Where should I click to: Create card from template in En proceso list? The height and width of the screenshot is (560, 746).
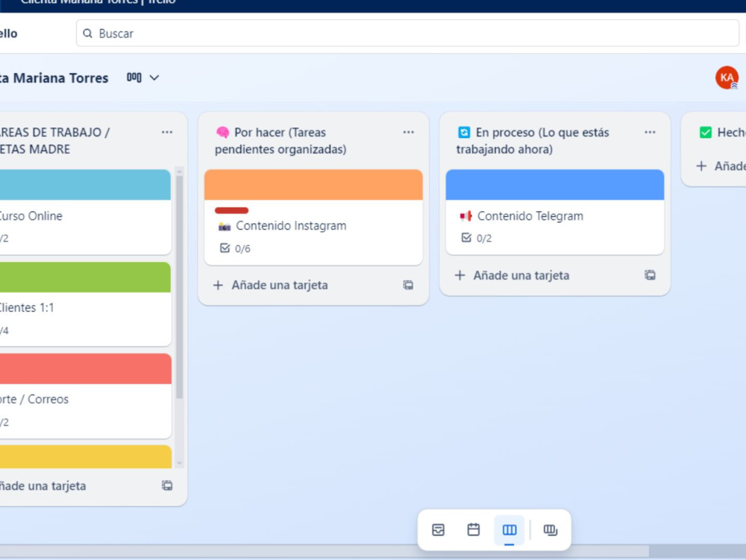click(x=650, y=274)
